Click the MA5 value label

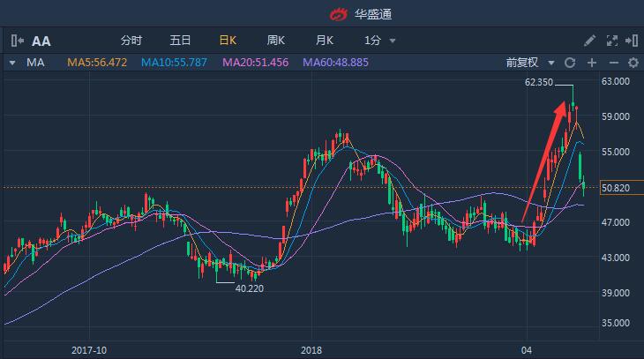click(104, 63)
